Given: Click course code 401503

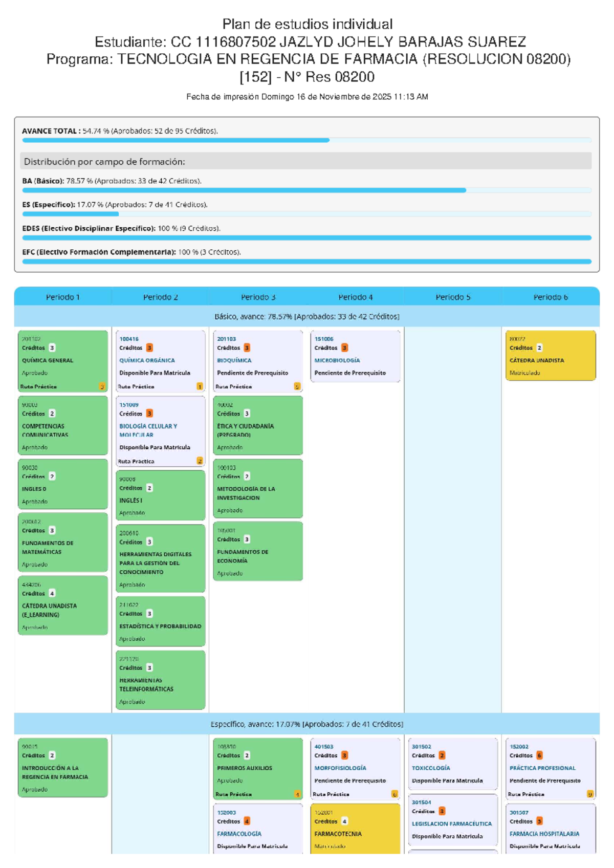Looking at the screenshot, I should click(324, 747).
